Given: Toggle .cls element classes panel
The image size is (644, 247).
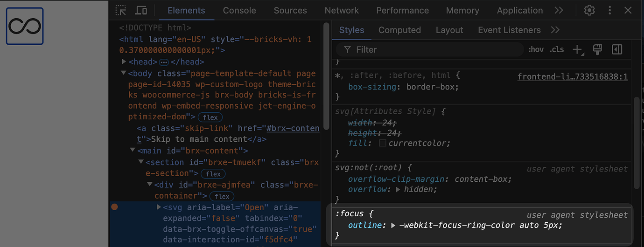Looking at the screenshot, I should click(x=557, y=49).
